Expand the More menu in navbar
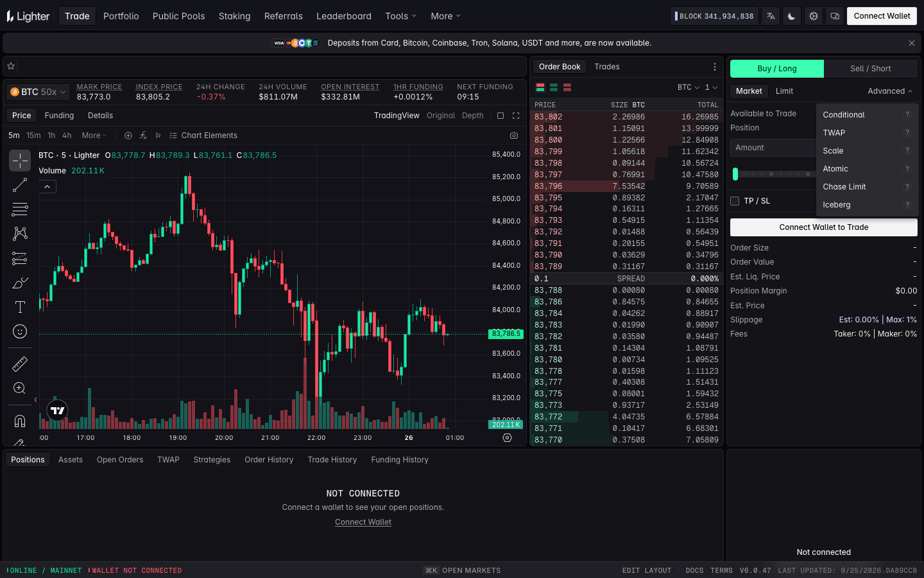924x578 pixels. (x=446, y=16)
